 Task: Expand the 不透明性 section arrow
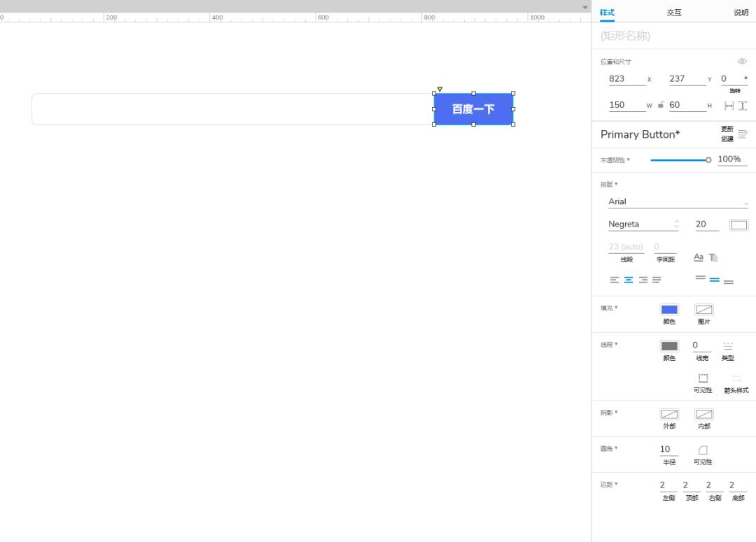628,159
